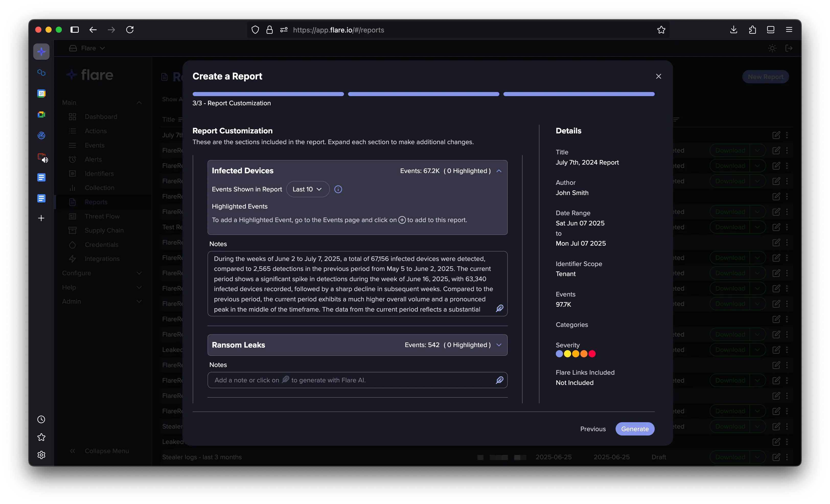Add a new sidebar panel with the plus icon

(x=41, y=218)
